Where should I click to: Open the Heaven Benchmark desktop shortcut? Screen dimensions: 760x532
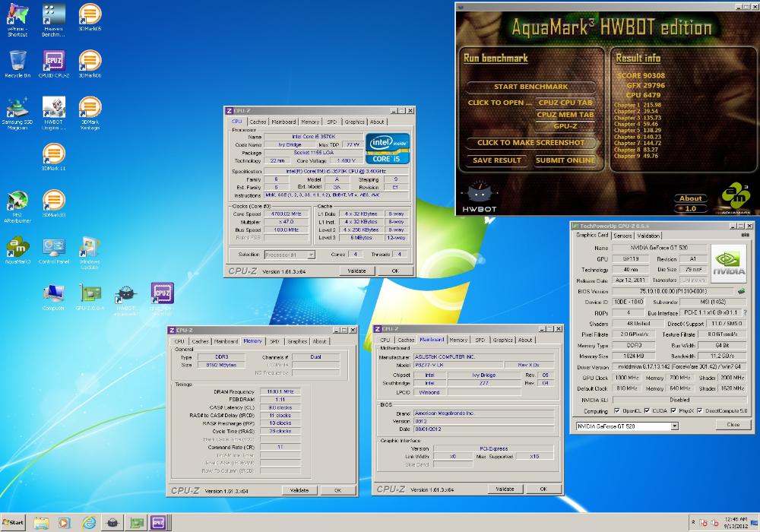[x=53, y=20]
